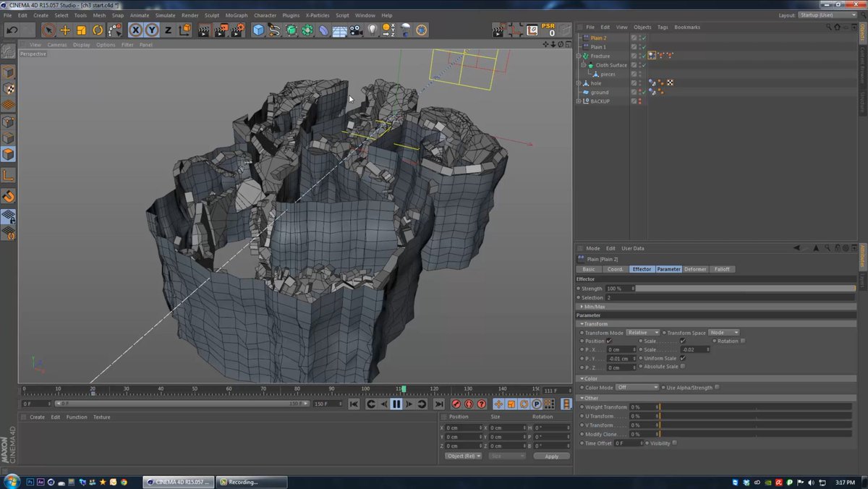This screenshot has width=868, height=489.
Task: Click the Strength slider in the Effector panel
Action: [745, 289]
